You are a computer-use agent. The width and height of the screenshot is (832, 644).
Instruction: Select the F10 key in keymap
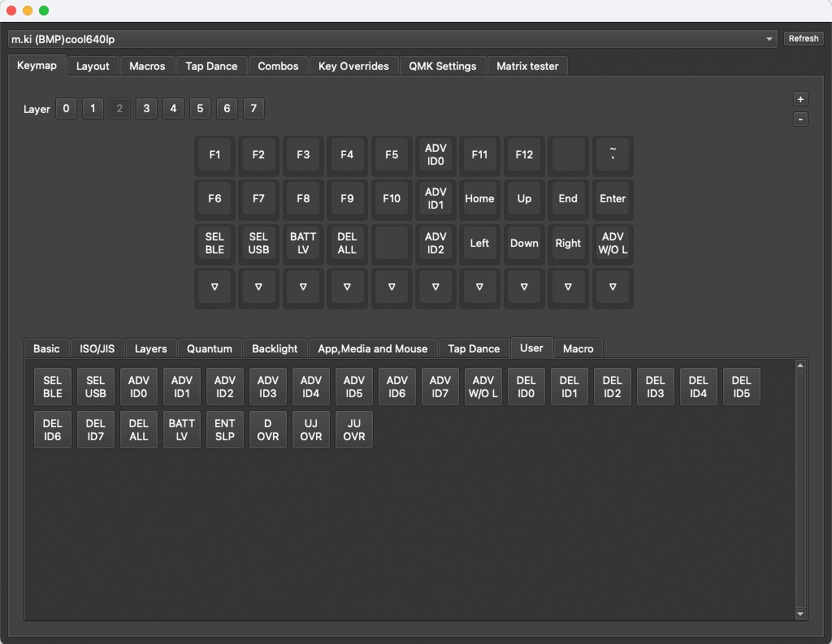pyautogui.click(x=392, y=199)
